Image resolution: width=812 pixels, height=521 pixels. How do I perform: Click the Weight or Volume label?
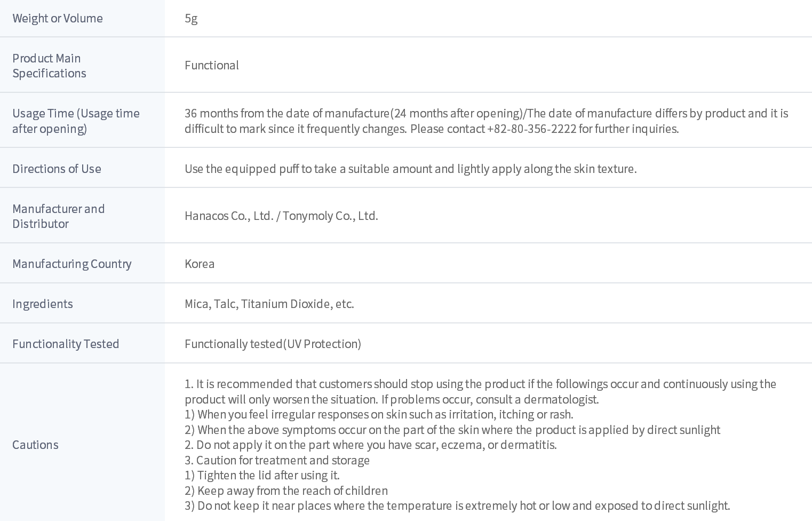[x=58, y=18]
